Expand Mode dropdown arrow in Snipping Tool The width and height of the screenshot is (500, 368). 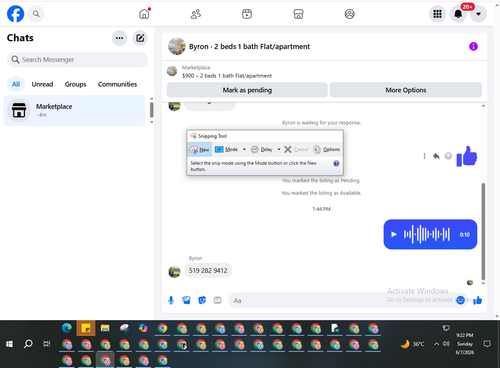click(244, 149)
